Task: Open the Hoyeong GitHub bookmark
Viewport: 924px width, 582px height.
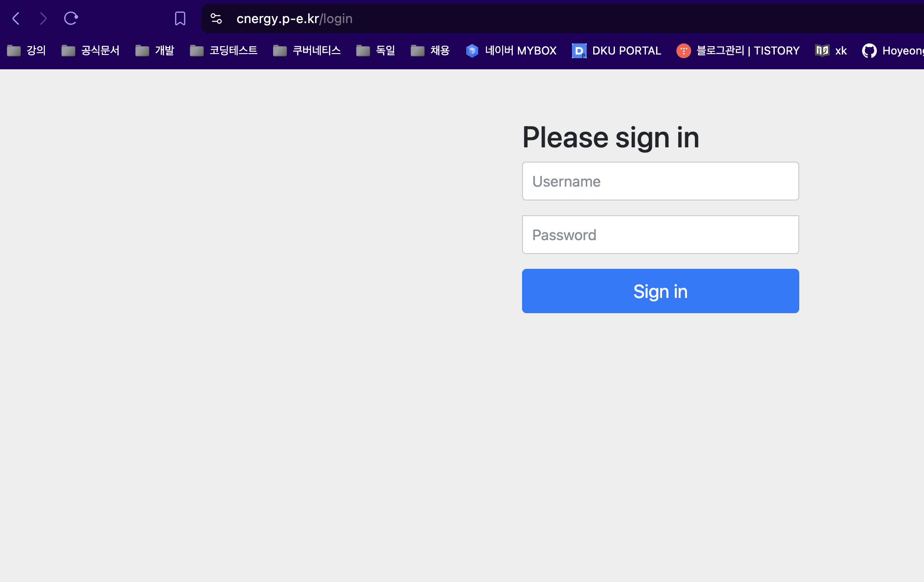Action: pos(893,50)
